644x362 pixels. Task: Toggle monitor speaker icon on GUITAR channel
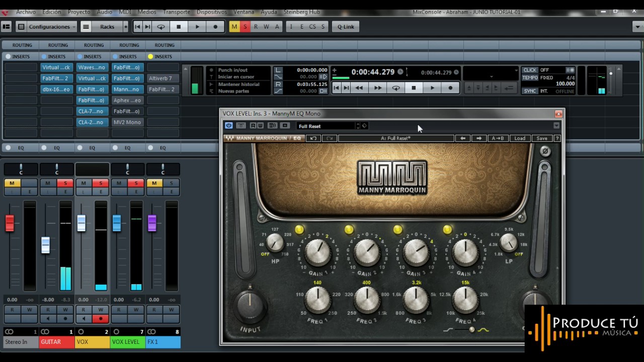tap(48, 318)
